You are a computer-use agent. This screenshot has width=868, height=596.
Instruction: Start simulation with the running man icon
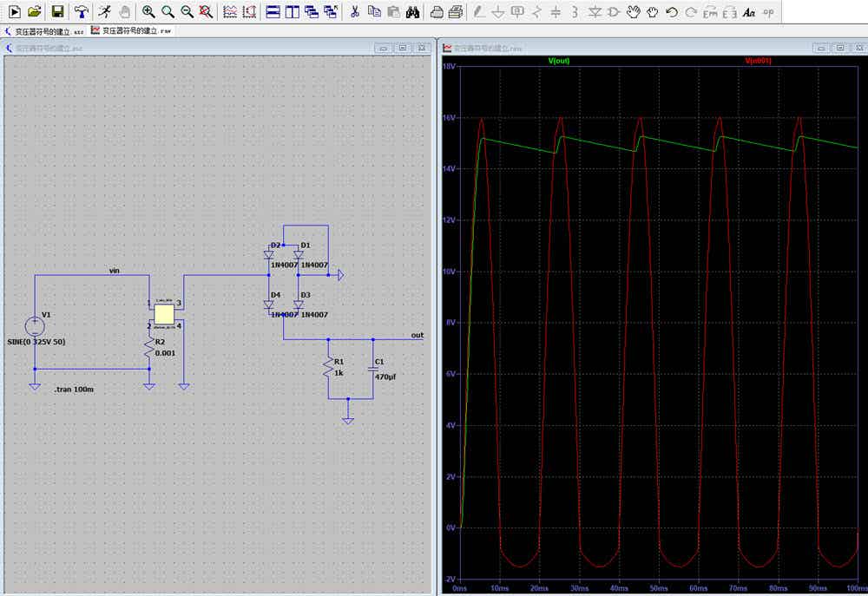point(105,11)
